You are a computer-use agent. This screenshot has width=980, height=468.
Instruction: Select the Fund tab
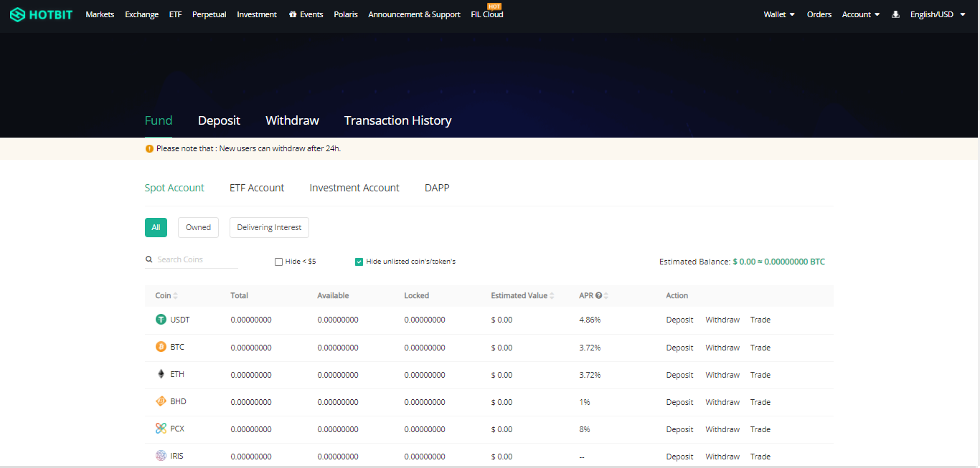click(x=159, y=120)
